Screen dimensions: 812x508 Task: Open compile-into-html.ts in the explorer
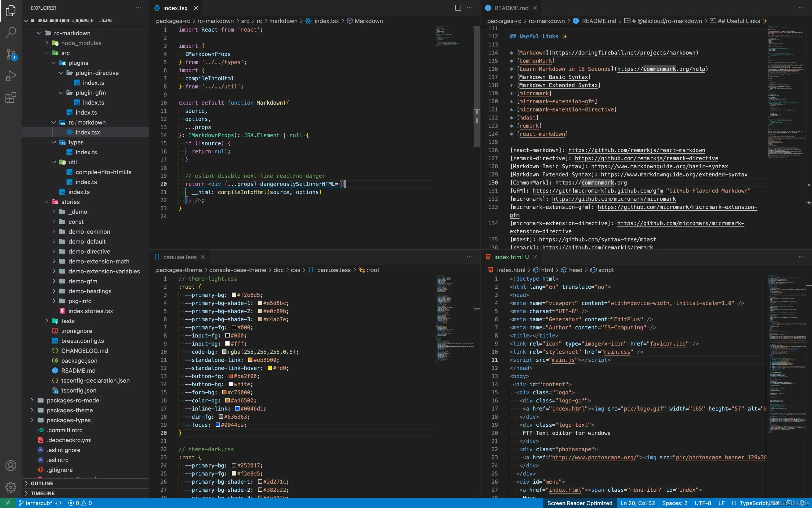pyautogui.click(x=103, y=172)
